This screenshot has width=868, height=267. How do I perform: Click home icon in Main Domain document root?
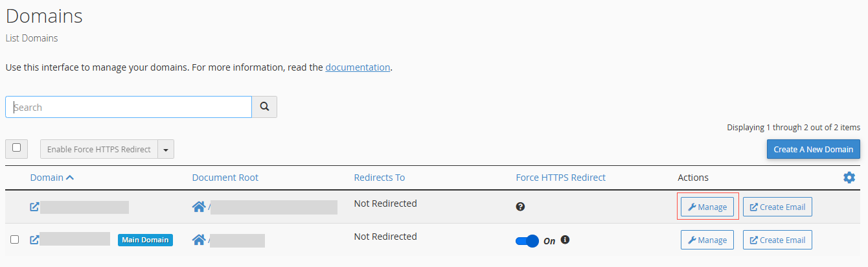pyautogui.click(x=199, y=240)
